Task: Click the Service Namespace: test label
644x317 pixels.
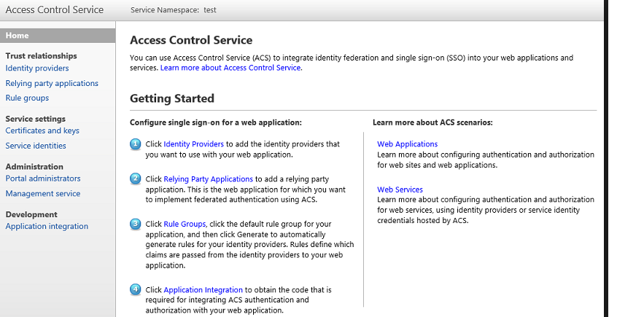Action: pyautogui.click(x=174, y=10)
